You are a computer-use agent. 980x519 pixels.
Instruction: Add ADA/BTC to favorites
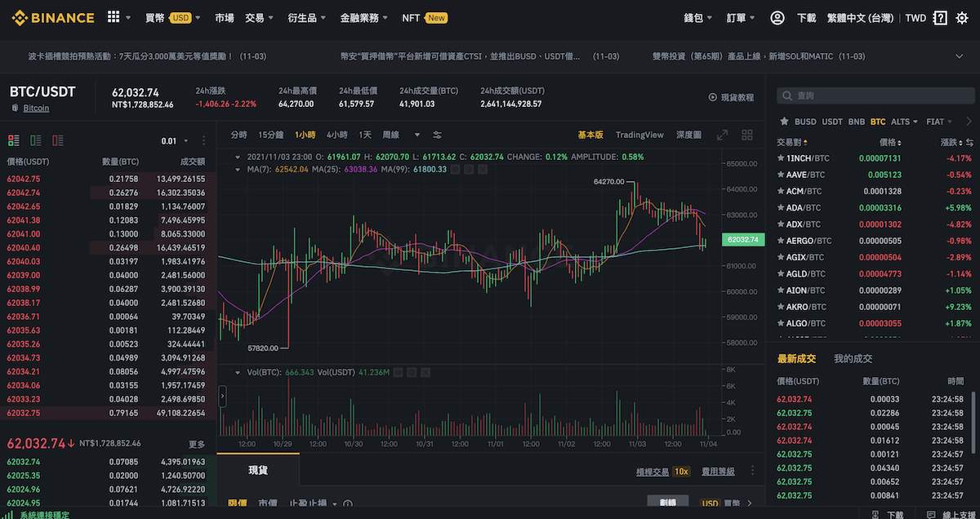pos(781,207)
